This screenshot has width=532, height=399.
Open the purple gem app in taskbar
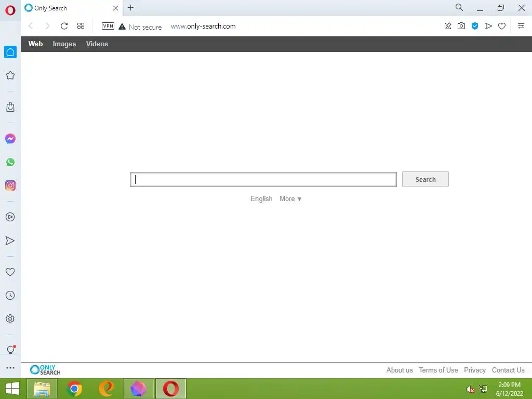(x=139, y=389)
